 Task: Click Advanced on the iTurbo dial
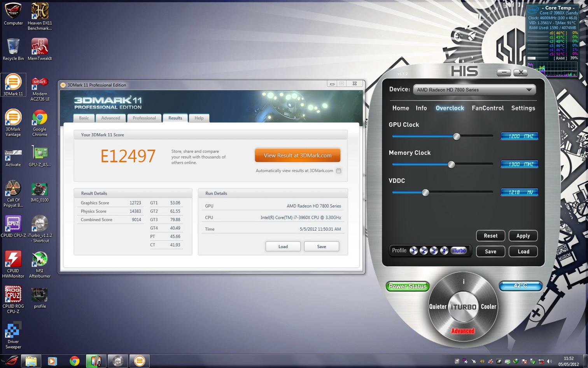[x=463, y=331]
